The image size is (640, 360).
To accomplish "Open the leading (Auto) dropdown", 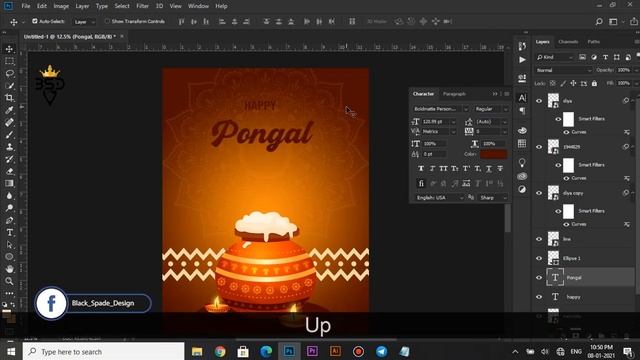I will click(x=504, y=122).
